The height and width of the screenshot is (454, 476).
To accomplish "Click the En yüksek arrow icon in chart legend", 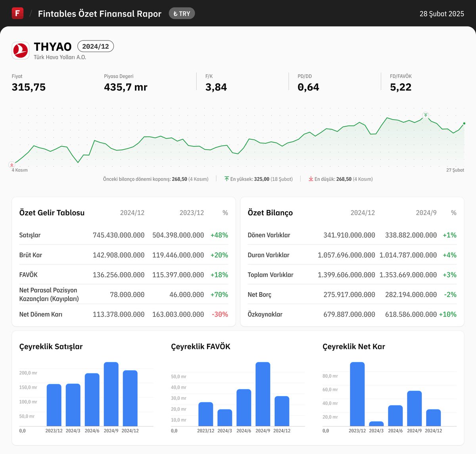I will (x=226, y=179).
